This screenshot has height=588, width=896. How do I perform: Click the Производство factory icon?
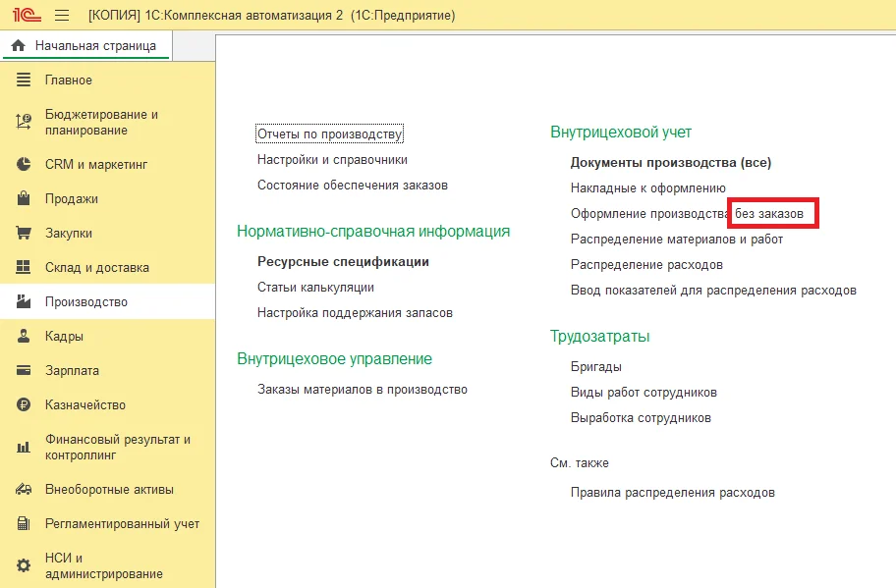24,301
